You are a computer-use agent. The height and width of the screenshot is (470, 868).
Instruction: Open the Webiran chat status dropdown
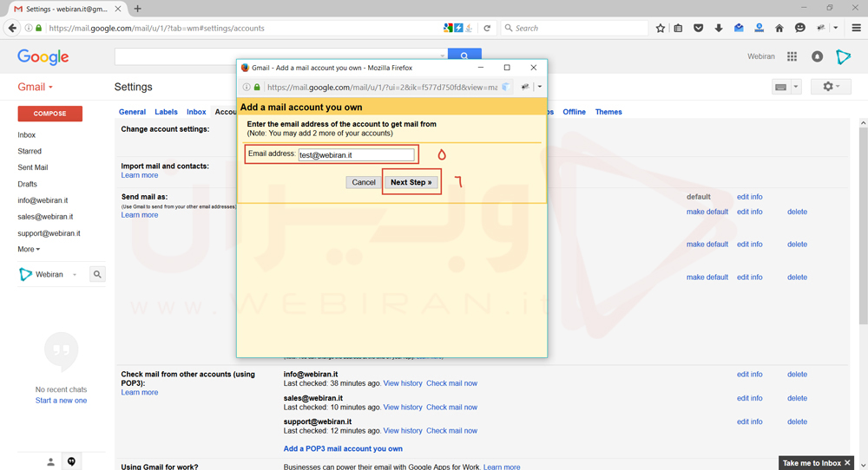[x=74, y=275]
